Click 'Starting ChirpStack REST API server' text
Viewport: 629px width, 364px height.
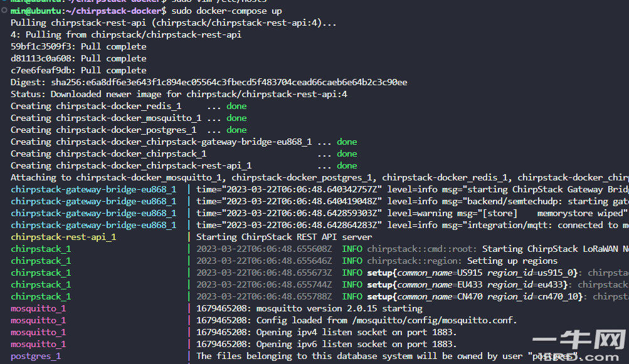pyautogui.click(x=284, y=237)
